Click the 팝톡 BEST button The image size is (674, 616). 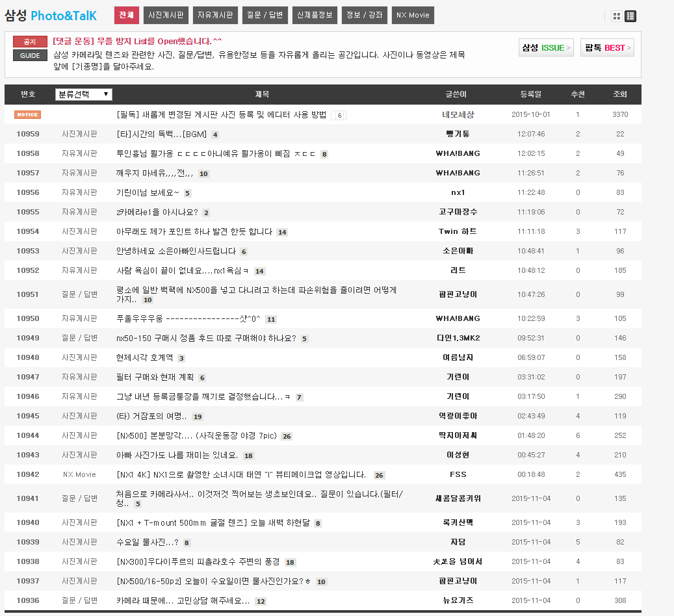[x=607, y=47]
